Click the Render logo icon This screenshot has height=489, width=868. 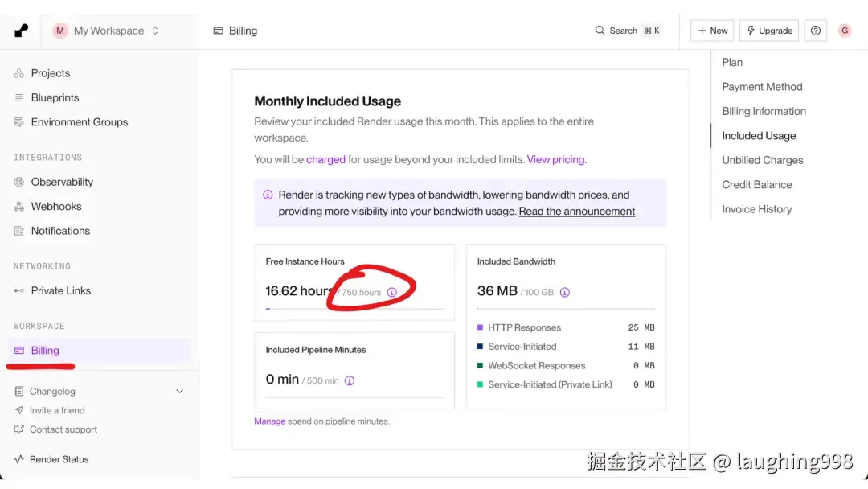[21, 31]
